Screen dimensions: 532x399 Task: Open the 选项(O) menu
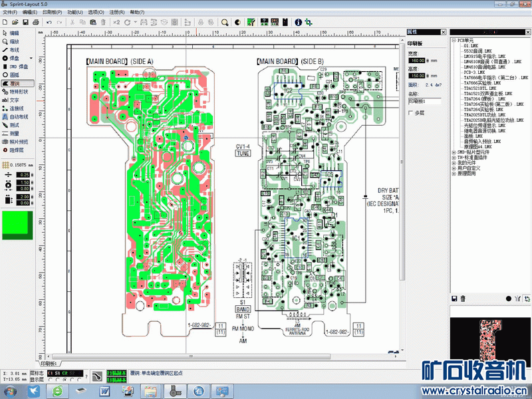[x=96, y=12]
